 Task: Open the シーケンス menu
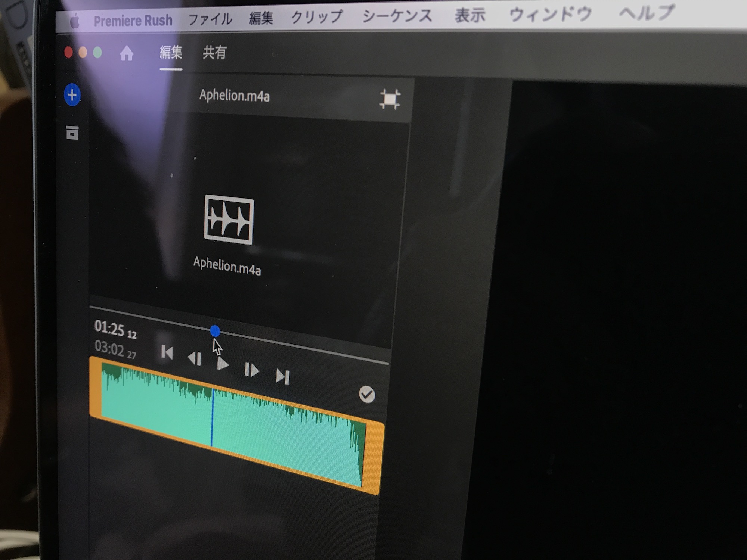pyautogui.click(x=397, y=16)
